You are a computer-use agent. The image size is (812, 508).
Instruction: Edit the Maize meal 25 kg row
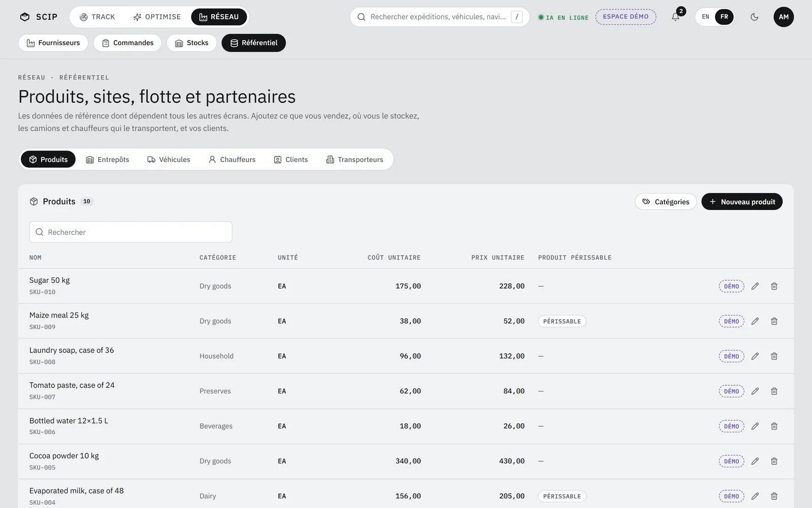pyautogui.click(x=755, y=321)
